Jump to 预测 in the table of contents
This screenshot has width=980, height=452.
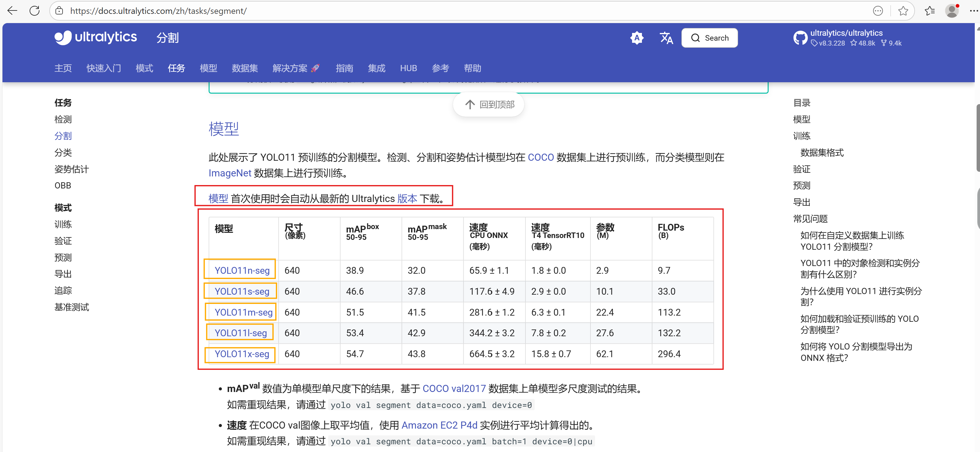(801, 186)
